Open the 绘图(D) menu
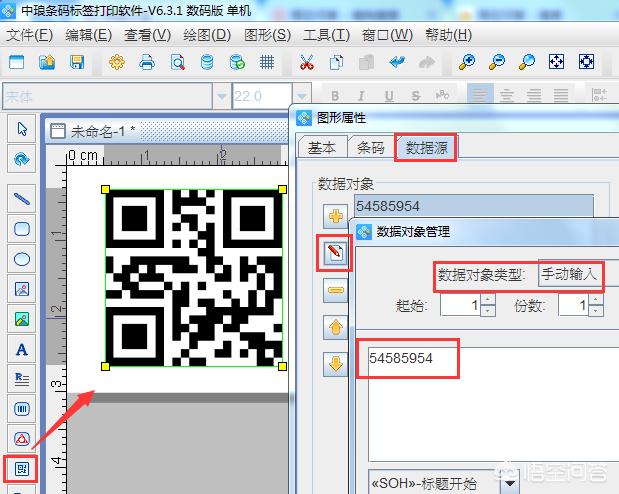This screenshot has height=494, width=619. tap(207, 35)
